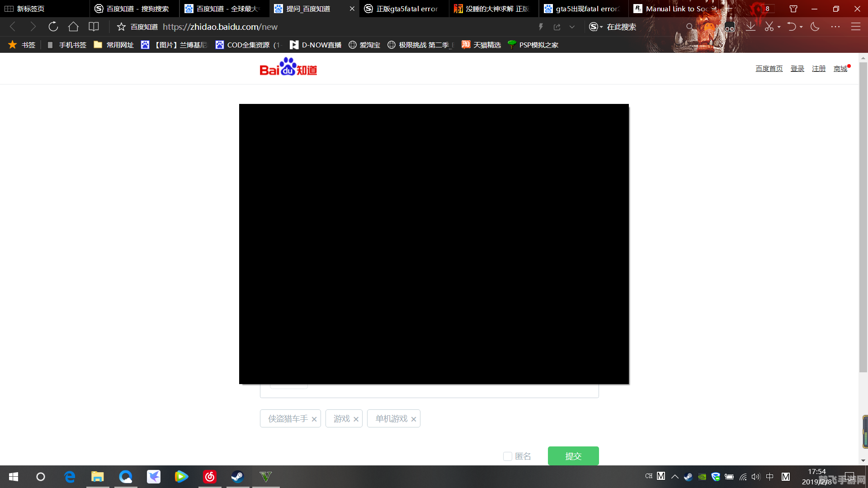Click the browser refresh icon
This screenshot has width=868, height=488.
coord(53,27)
